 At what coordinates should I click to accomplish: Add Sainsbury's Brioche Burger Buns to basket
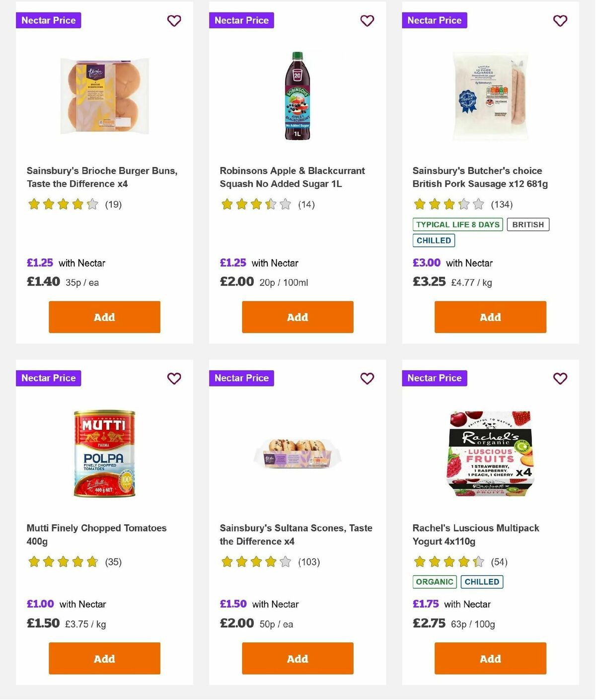tap(104, 316)
